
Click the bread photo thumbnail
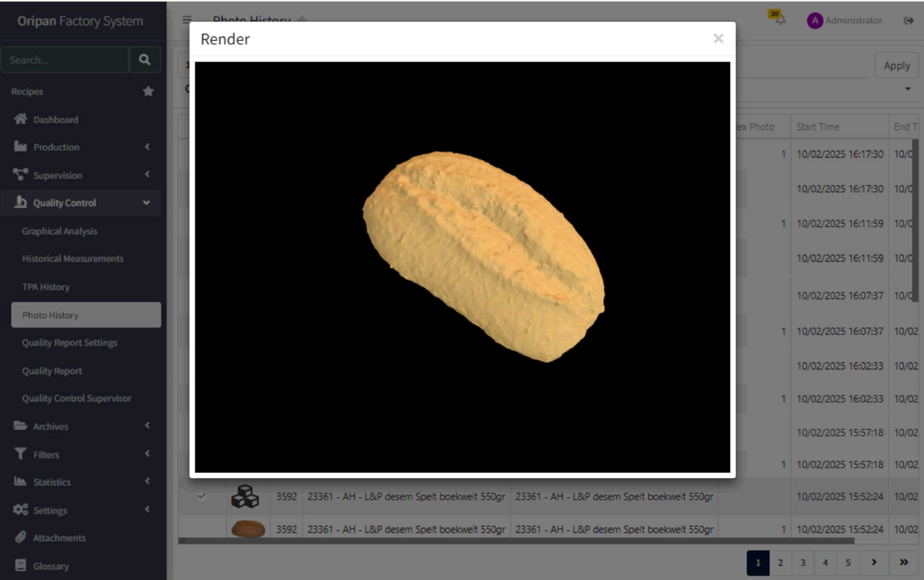pyautogui.click(x=248, y=529)
